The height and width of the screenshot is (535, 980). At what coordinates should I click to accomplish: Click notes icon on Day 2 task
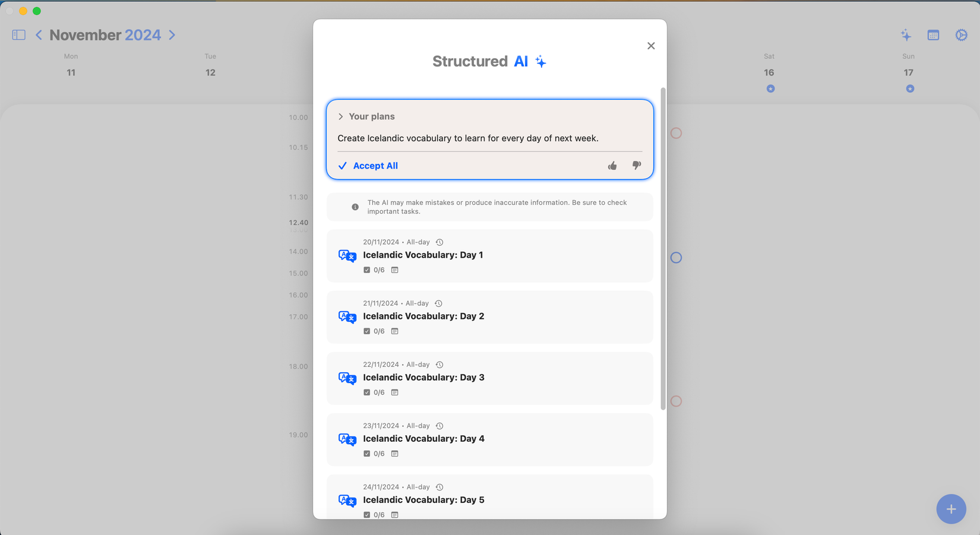click(395, 331)
